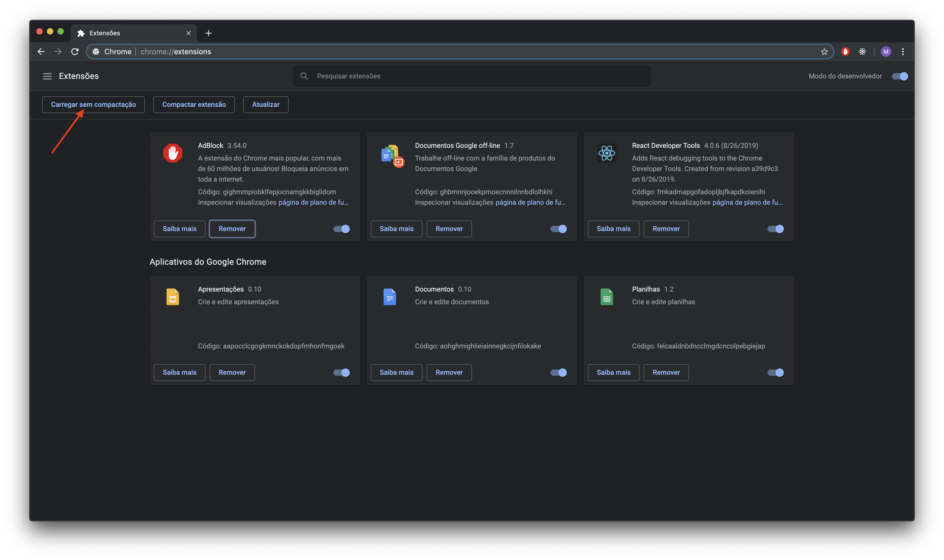Click Carregar sem compactação button
The image size is (944, 560).
coord(93,104)
